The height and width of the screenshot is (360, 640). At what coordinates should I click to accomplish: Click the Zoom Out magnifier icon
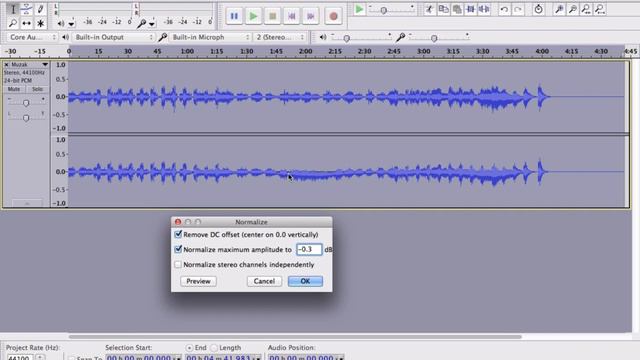click(573, 9)
